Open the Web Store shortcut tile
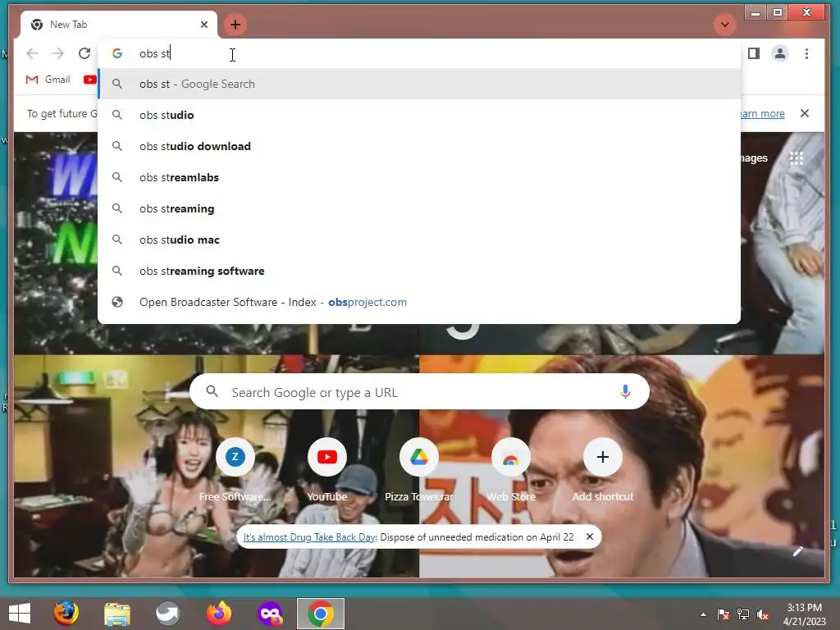The width and height of the screenshot is (840, 630). coord(511,470)
